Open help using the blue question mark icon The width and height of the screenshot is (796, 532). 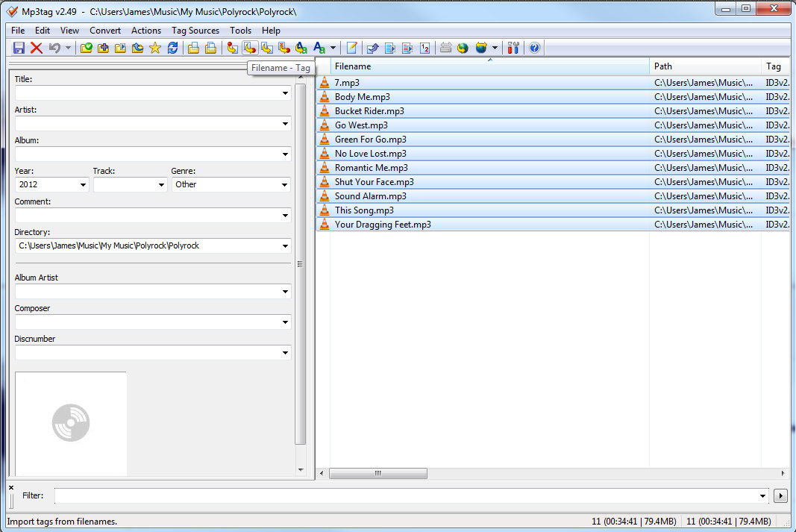pyautogui.click(x=535, y=48)
